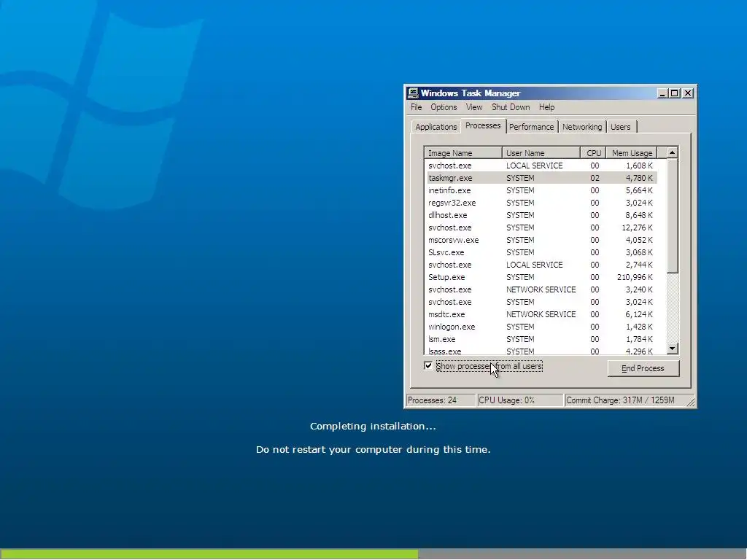Select svchost.exe using 2,744 K memory

[541, 265]
